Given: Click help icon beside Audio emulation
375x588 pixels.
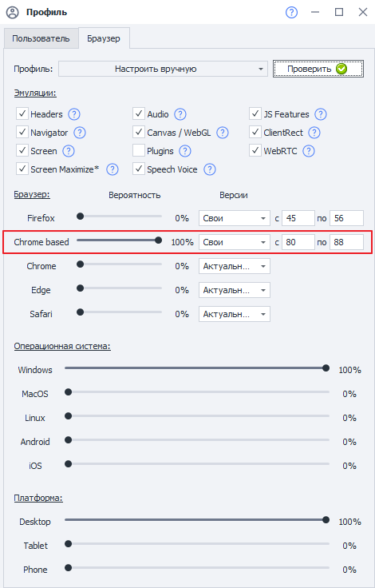Looking at the screenshot, I should pos(180,114).
